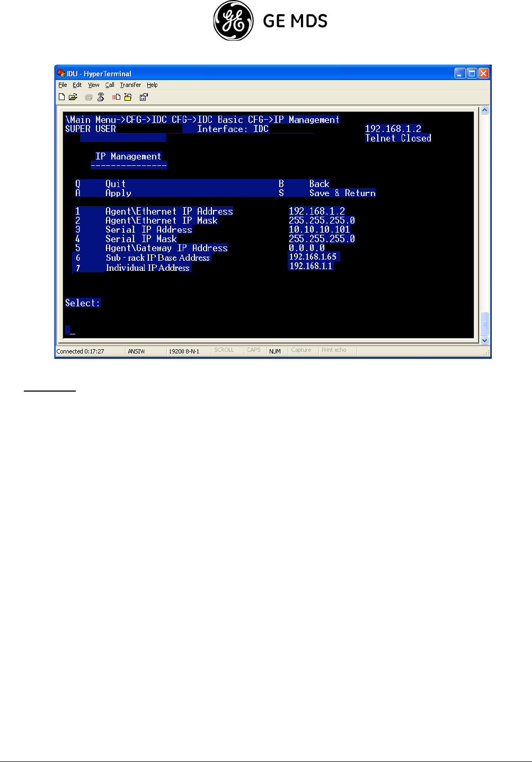Screen dimensions: 532x762
Task: Click the Properties toolbar icon
Action: point(144,97)
